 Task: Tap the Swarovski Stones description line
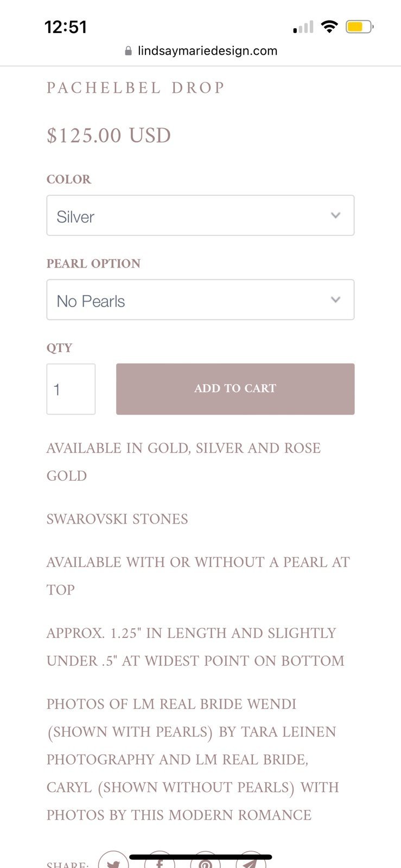[x=117, y=519]
